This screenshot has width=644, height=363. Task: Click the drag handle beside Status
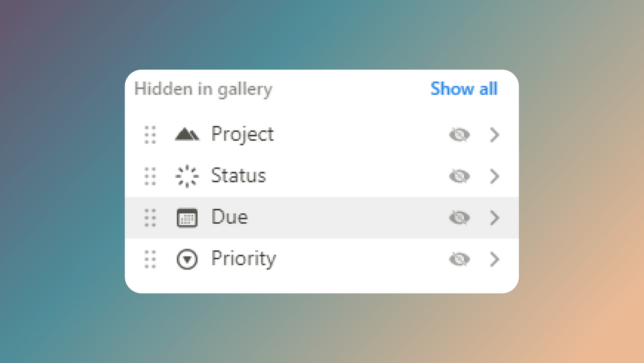click(x=150, y=176)
